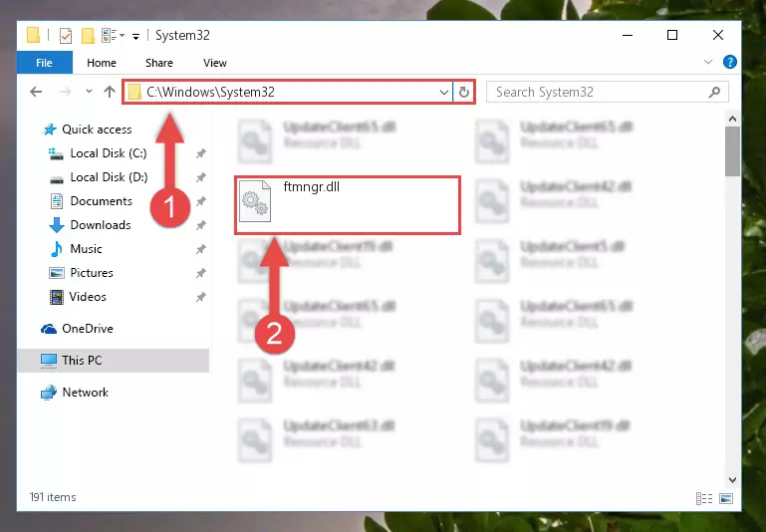Screen dimensions: 766x532
Task: Click the title bar folder icon
Action: click(x=33, y=35)
